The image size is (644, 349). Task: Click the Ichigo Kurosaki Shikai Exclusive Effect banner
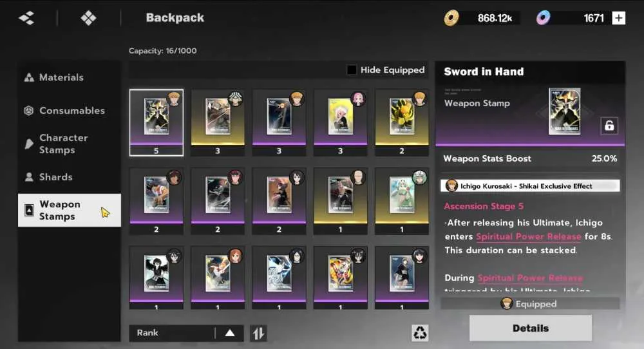point(530,186)
